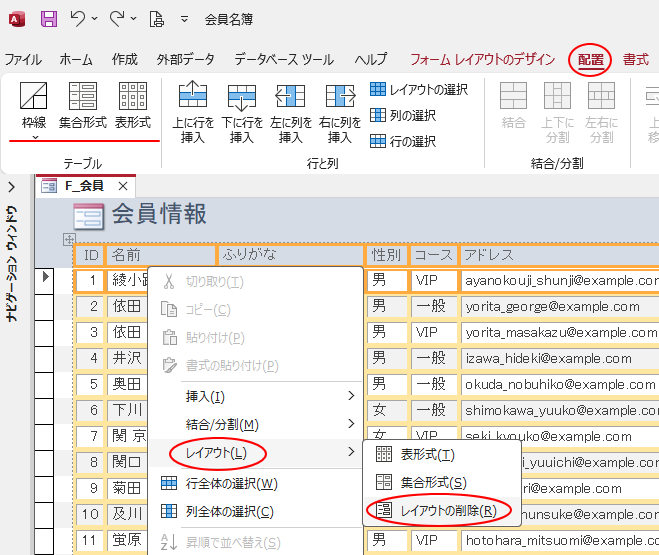Click the Redo arrow icon
This screenshot has height=555, width=659.
117,19
